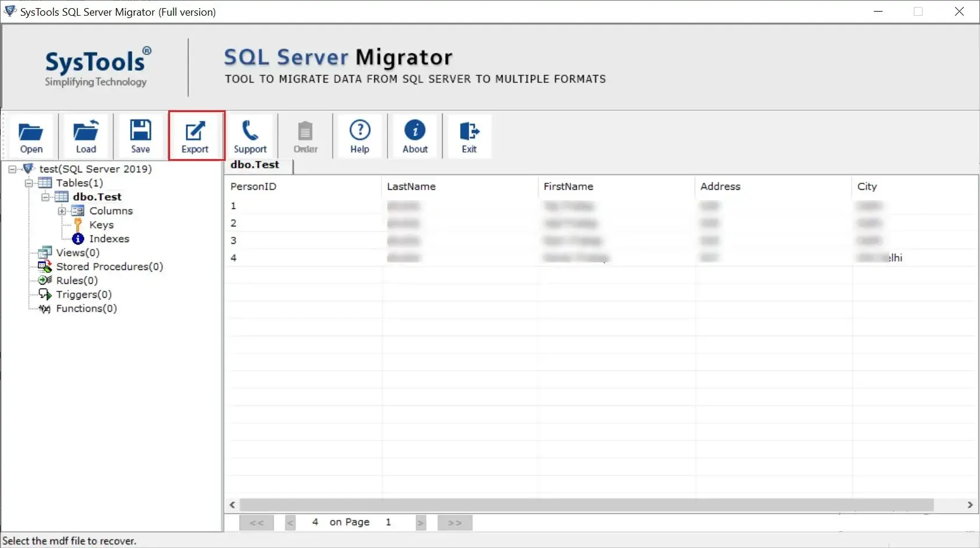Image resolution: width=980 pixels, height=548 pixels.
Task: Click the Load toolbar icon
Action: pos(86,136)
